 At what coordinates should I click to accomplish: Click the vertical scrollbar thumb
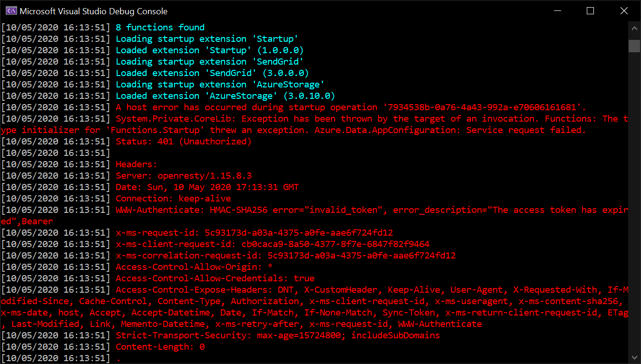pyautogui.click(x=634, y=46)
